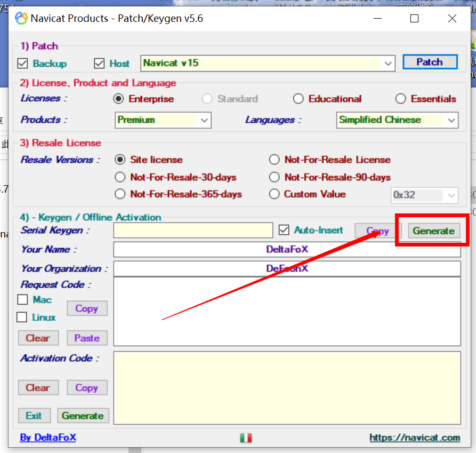
Task: Click Clear under the Activation Code label
Action: [38, 388]
